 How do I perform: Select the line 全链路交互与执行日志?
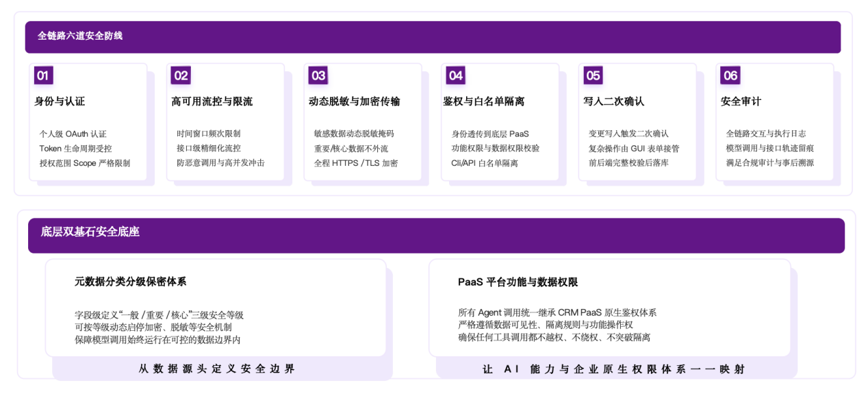[x=766, y=134]
